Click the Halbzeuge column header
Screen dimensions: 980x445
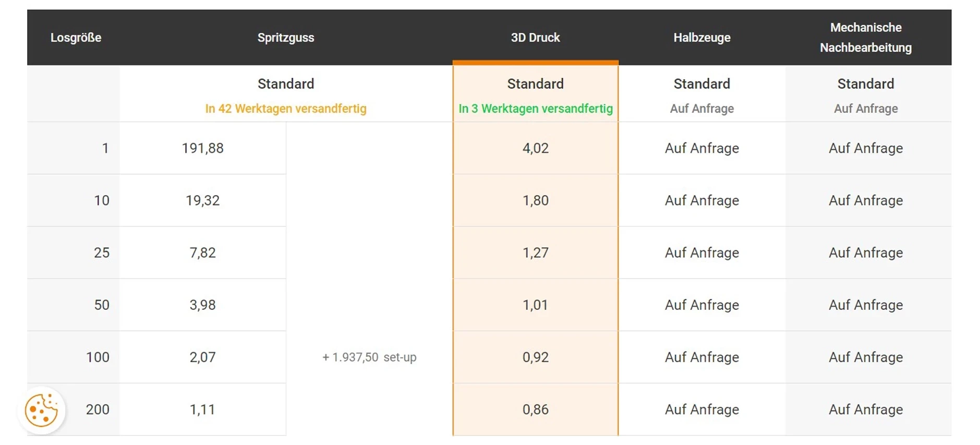pyautogui.click(x=701, y=38)
